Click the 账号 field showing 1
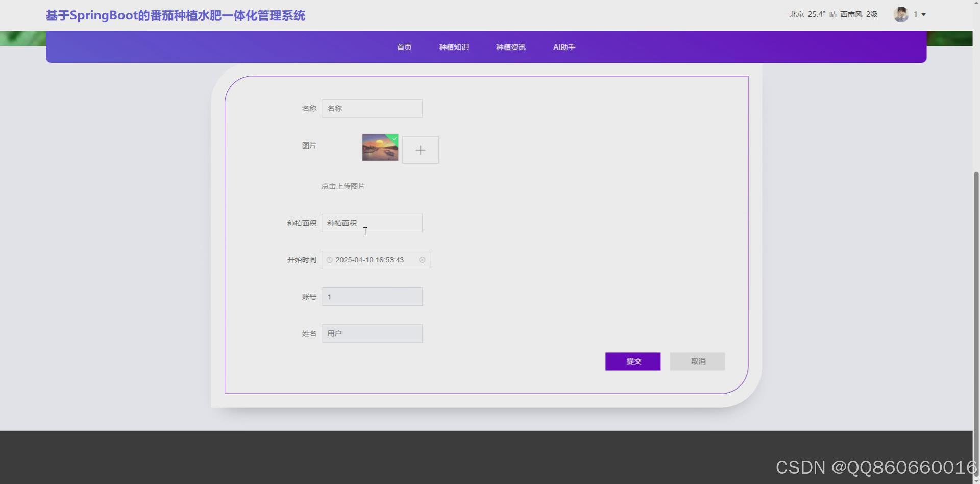 click(372, 297)
